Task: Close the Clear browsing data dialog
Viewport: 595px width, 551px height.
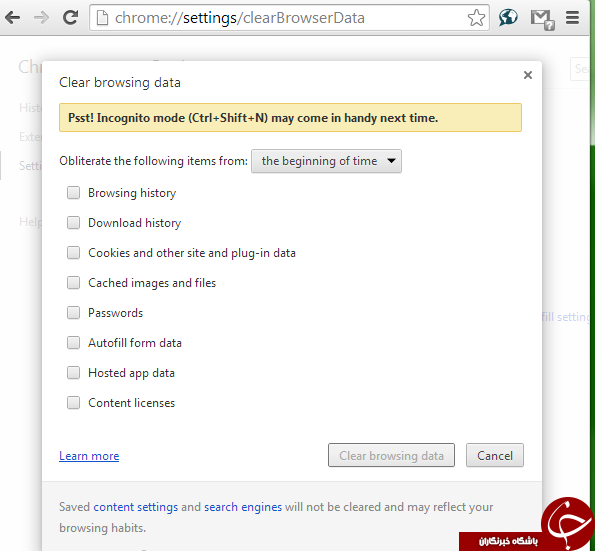Action: point(527,75)
